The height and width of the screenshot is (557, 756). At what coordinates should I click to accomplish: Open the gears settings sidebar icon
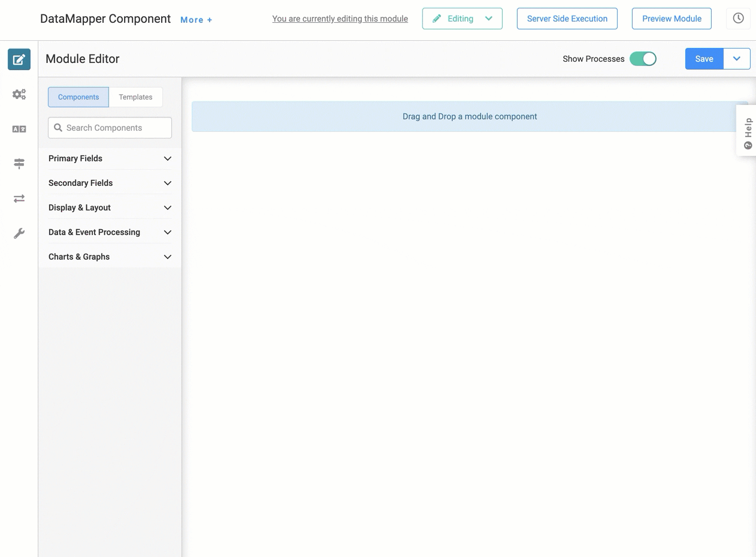pyautogui.click(x=19, y=94)
